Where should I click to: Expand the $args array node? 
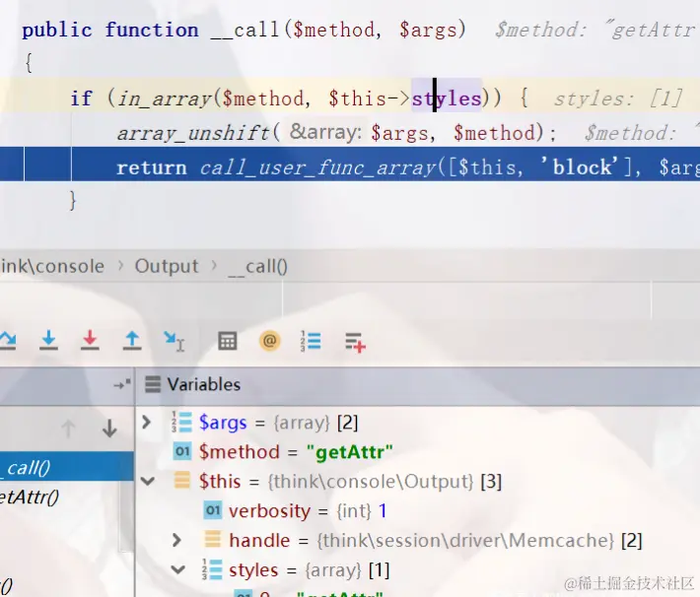tap(146, 422)
